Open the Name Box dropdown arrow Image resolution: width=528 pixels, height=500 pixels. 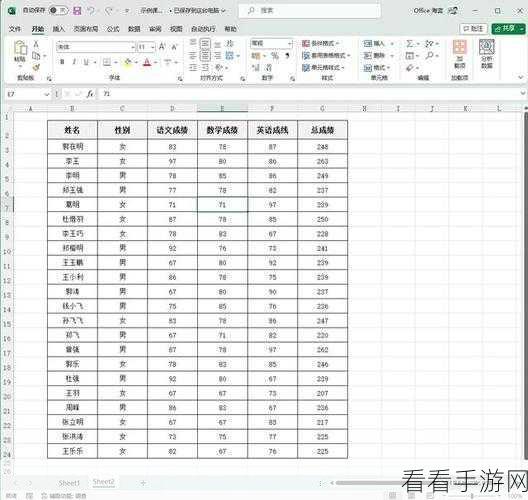tap(46, 94)
